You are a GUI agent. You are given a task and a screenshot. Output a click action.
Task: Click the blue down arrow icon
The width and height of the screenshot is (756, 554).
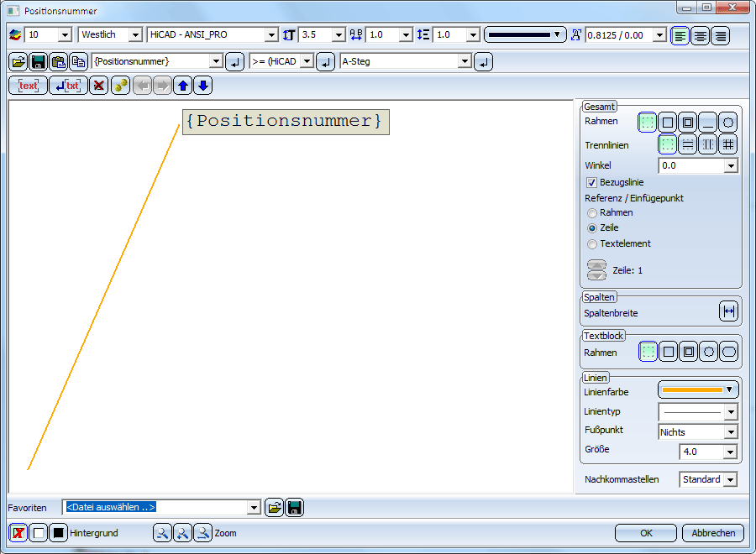[202, 86]
